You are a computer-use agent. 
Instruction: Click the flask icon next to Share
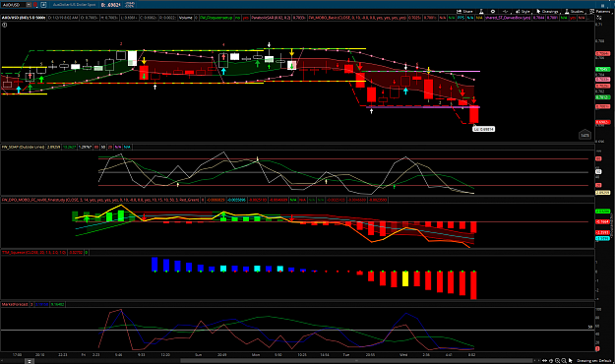pyautogui.click(x=481, y=12)
